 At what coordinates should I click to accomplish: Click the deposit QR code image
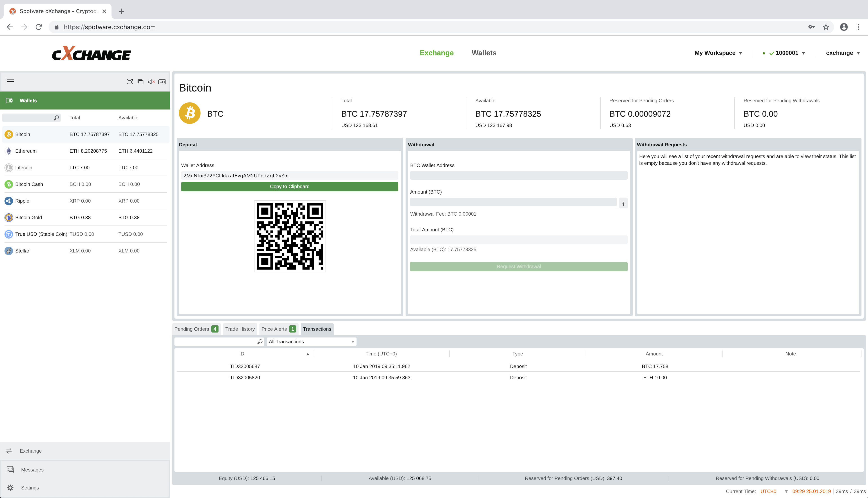pos(290,236)
